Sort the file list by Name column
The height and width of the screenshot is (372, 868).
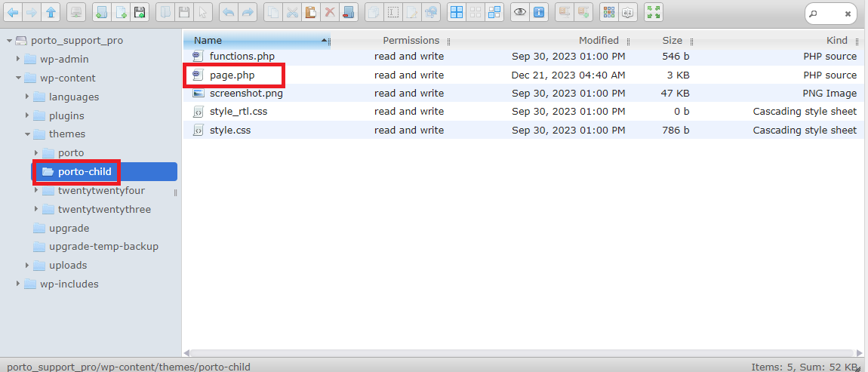pos(257,41)
